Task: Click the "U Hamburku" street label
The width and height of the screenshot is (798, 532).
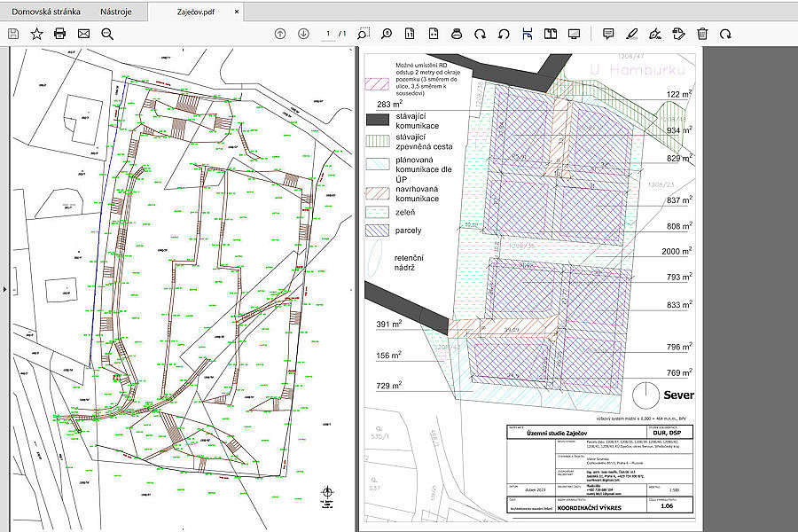Action: [638, 70]
